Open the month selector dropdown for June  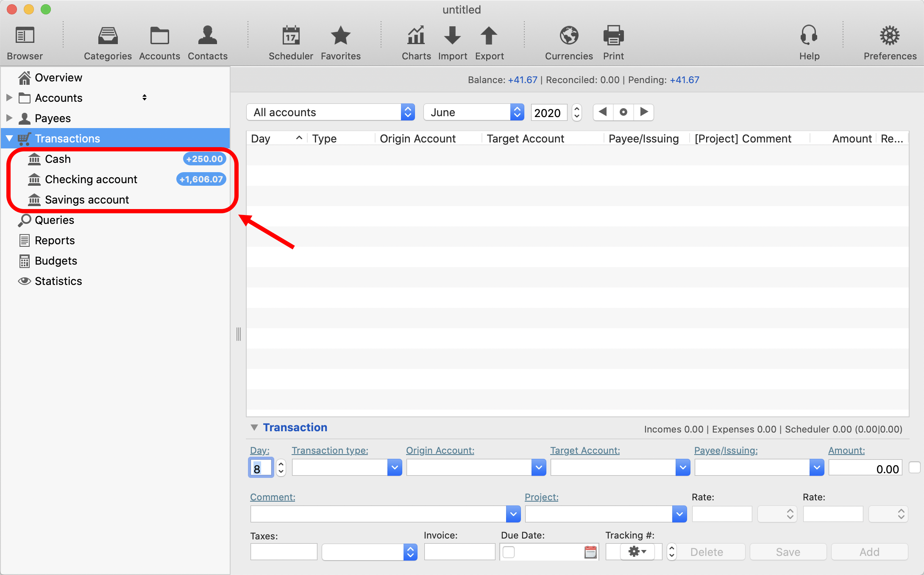point(518,111)
